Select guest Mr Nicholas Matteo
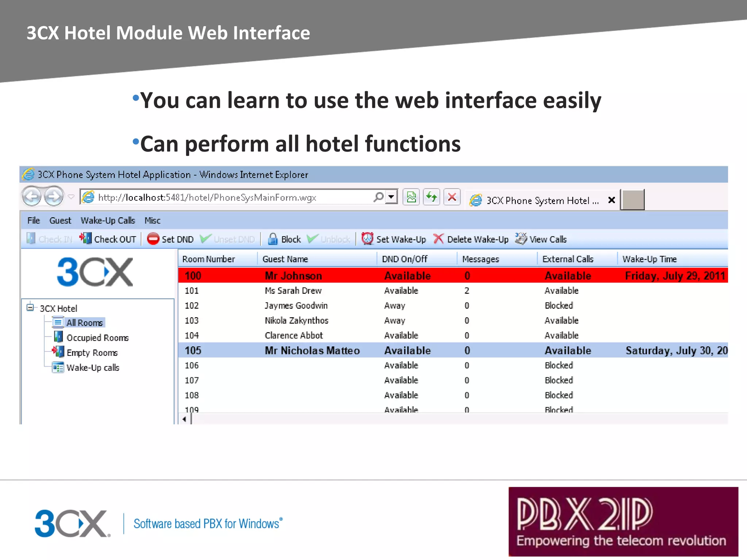747x560 pixels. coord(312,350)
